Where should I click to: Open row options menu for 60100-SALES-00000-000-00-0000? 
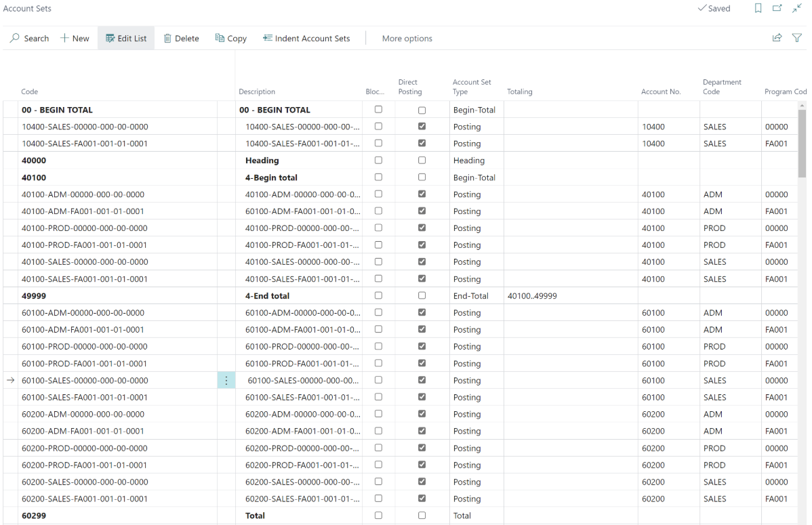tap(226, 381)
